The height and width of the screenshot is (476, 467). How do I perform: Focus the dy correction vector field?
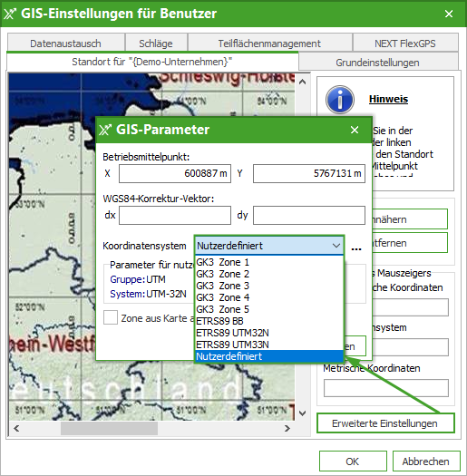pos(309,215)
